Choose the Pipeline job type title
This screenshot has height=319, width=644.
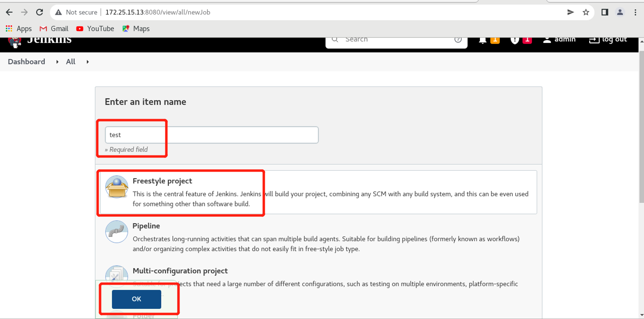[146, 226]
